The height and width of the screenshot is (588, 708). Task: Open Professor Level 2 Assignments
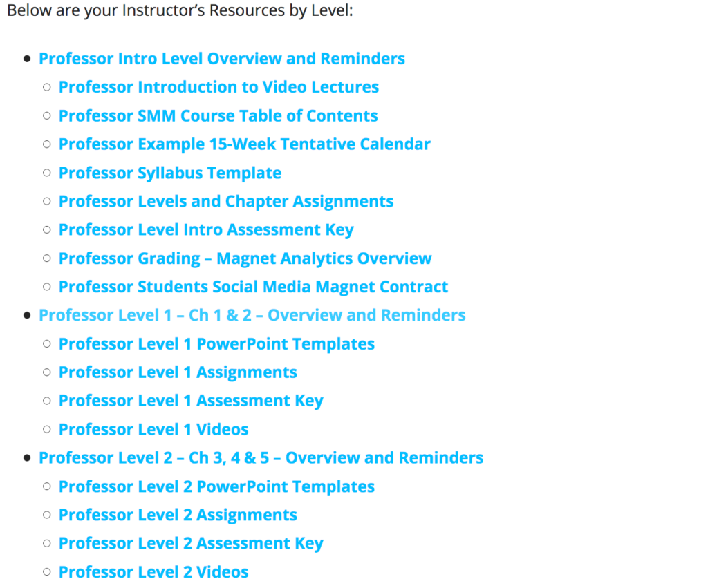coord(178,515)
